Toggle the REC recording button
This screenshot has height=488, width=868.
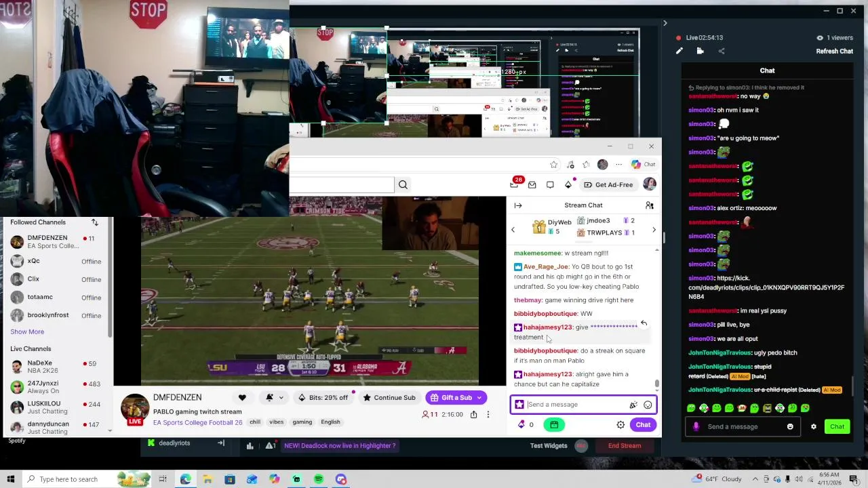click(x=581, y=445)
